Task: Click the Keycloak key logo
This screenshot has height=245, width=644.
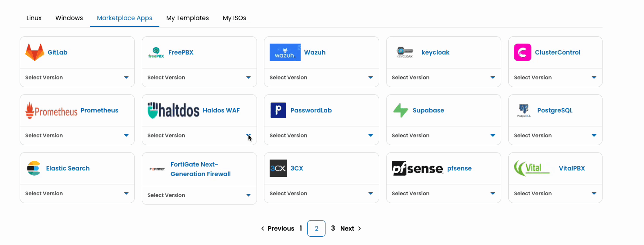Action: [405, 52]
